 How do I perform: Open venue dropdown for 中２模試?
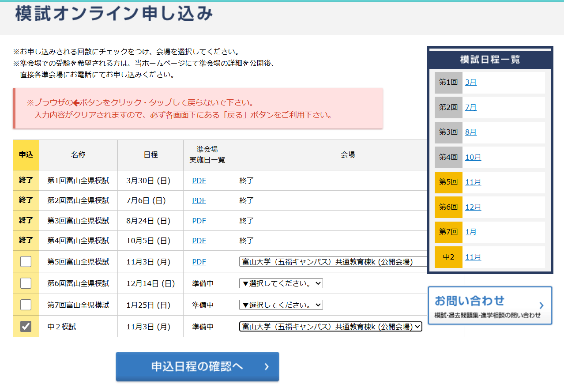point(331,327)
